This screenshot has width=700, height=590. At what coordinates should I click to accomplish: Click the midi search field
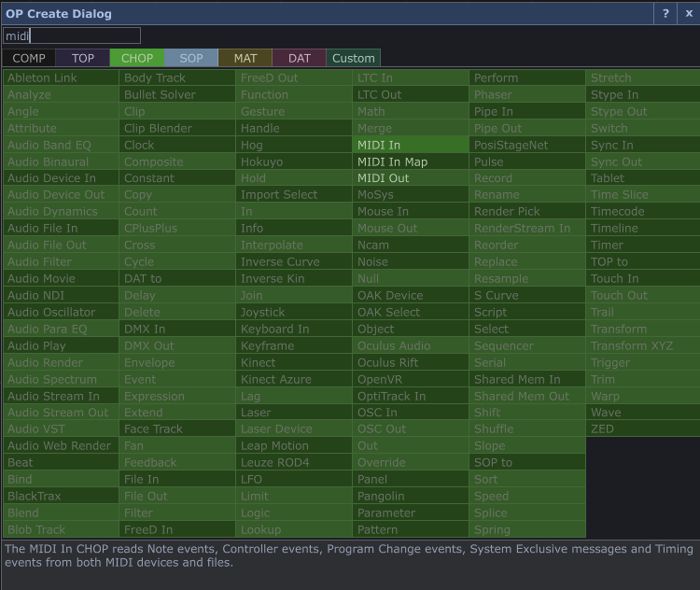pyautogui.click(x=72, y=35)
